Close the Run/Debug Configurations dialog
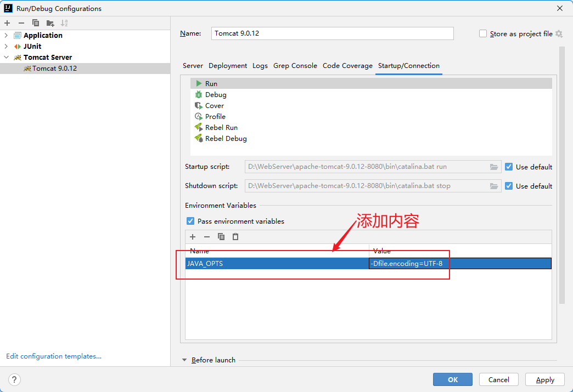The height and width of the screenshot is (392, 573). tap(559, 8)
